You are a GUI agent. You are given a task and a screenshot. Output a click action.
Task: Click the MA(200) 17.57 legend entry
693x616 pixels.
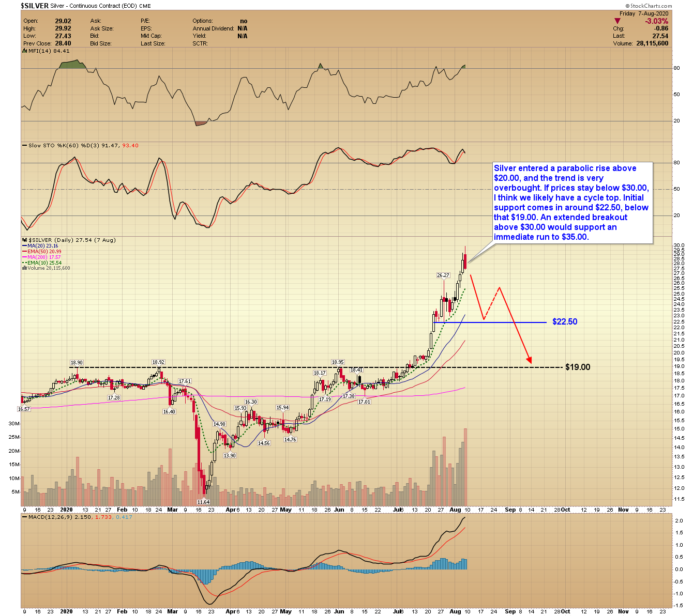(44, 257)
